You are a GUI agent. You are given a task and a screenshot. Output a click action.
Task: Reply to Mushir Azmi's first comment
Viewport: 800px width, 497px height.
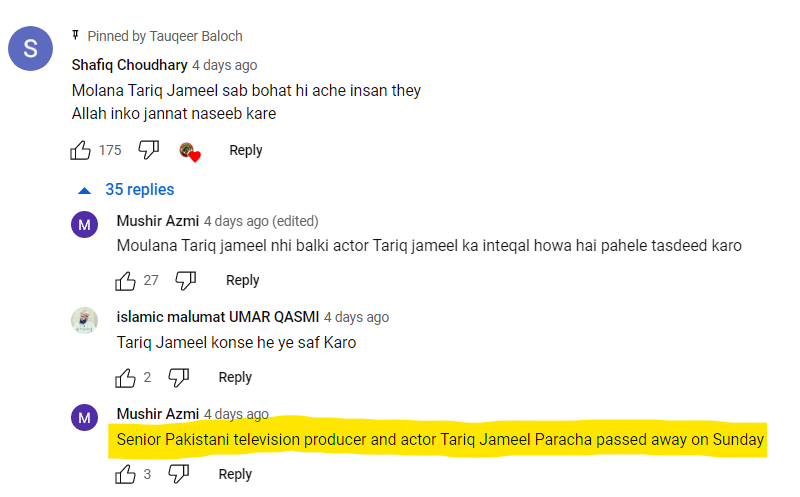click(242, 280)
